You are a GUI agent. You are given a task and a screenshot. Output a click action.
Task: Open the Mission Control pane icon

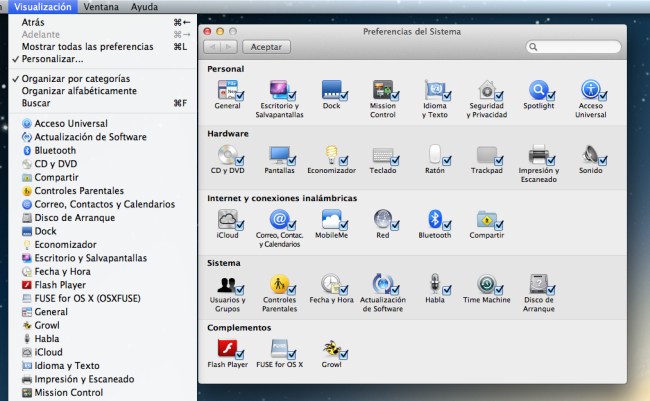tap(382, 91)
